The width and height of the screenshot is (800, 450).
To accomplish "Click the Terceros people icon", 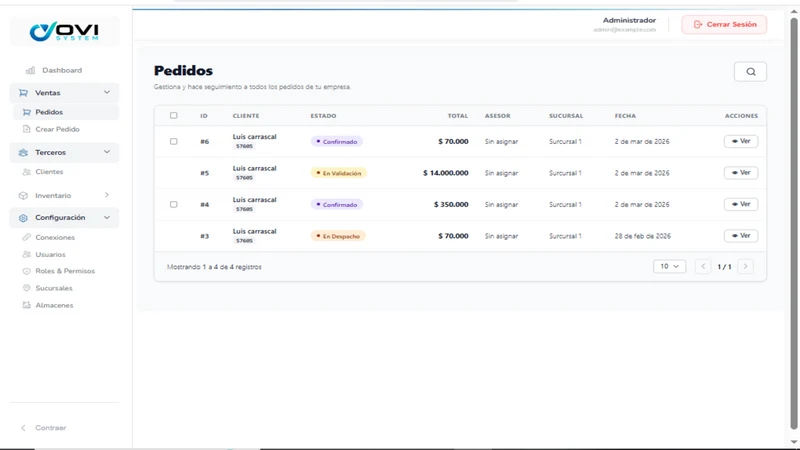I will click(23, 153).
